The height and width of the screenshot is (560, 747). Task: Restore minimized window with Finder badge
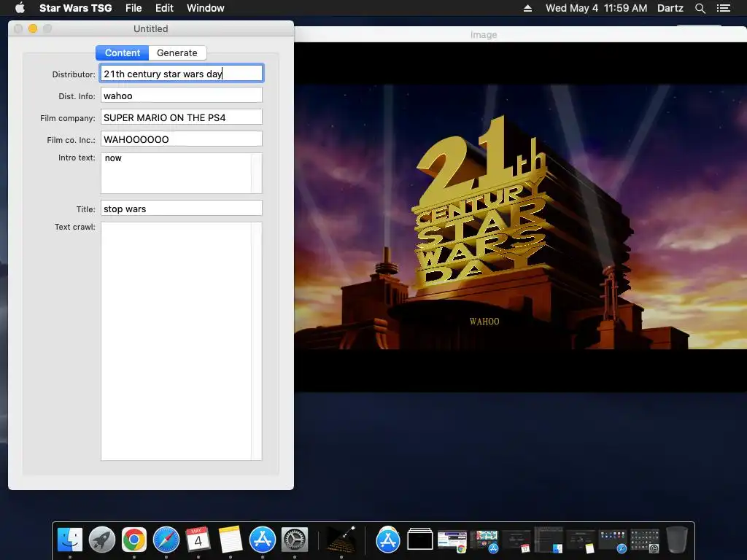pyautogui.click(x=549, y=540)
